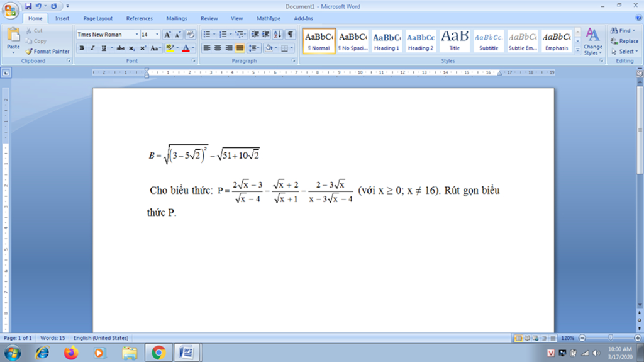
Task: Toggle Superscript formatting
Action: coord(143,48)
